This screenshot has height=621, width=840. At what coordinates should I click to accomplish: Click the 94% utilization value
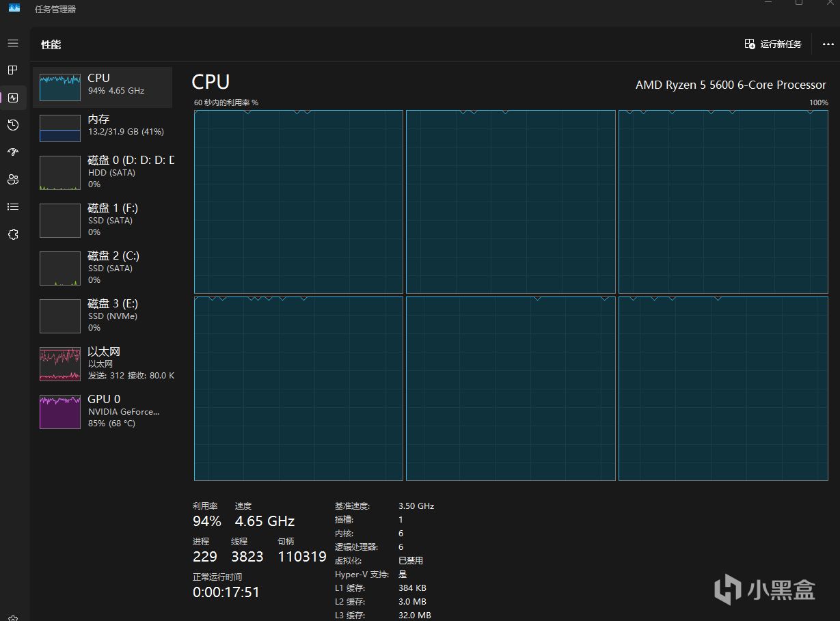207,521
